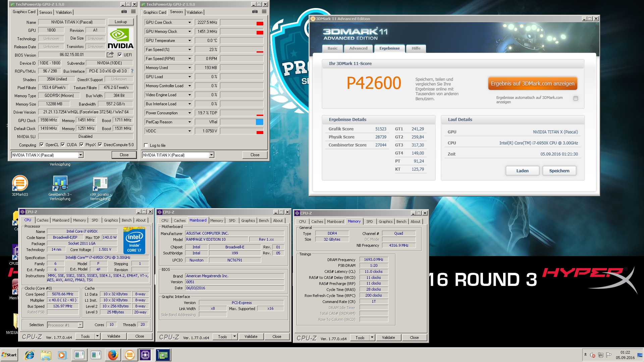
Task: Expand the VDDC sensor dropdown
Action: click(190, 131)
